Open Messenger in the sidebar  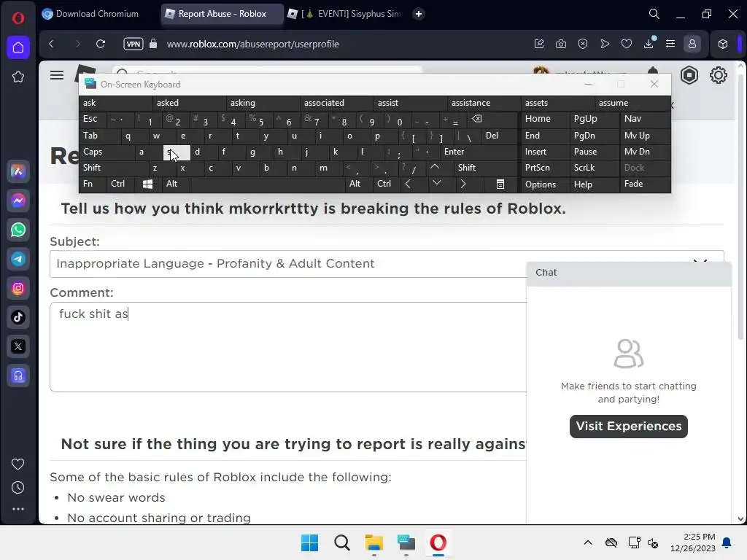point(18,201)
